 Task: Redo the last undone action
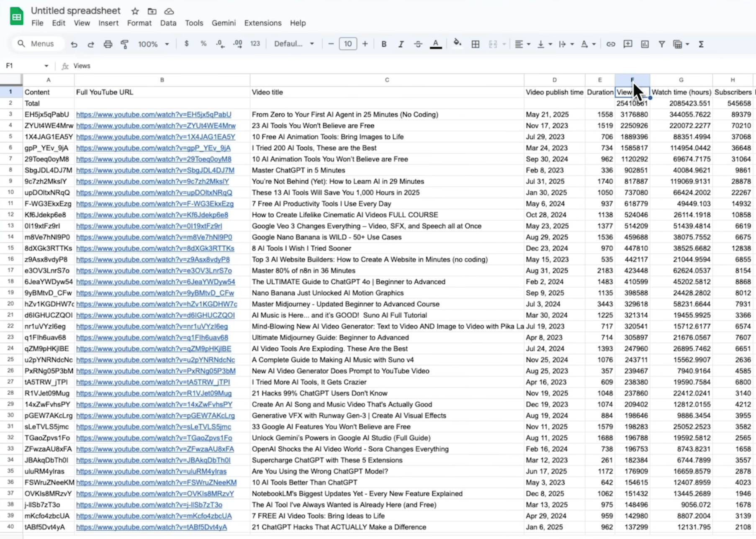coord(91,44)
